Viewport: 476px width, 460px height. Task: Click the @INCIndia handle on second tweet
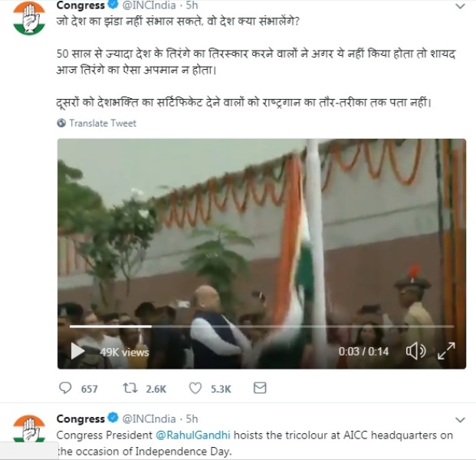click(149, 419)
